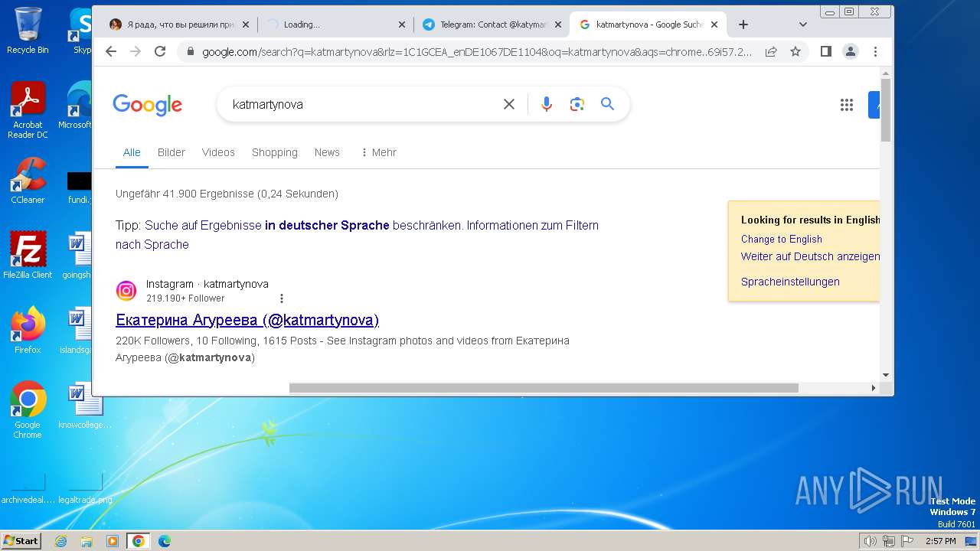Switch to the first Russian-titled tab
This screenshot has height=551, width=980.
179,24
